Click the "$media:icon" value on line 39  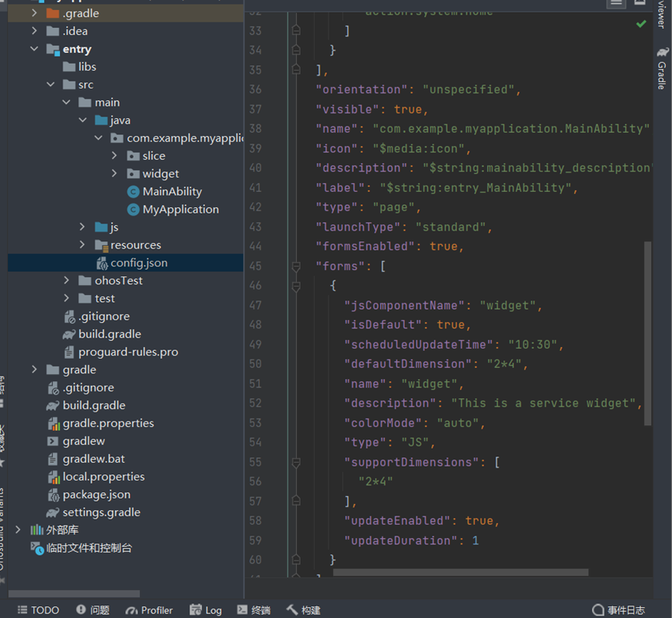419,148
